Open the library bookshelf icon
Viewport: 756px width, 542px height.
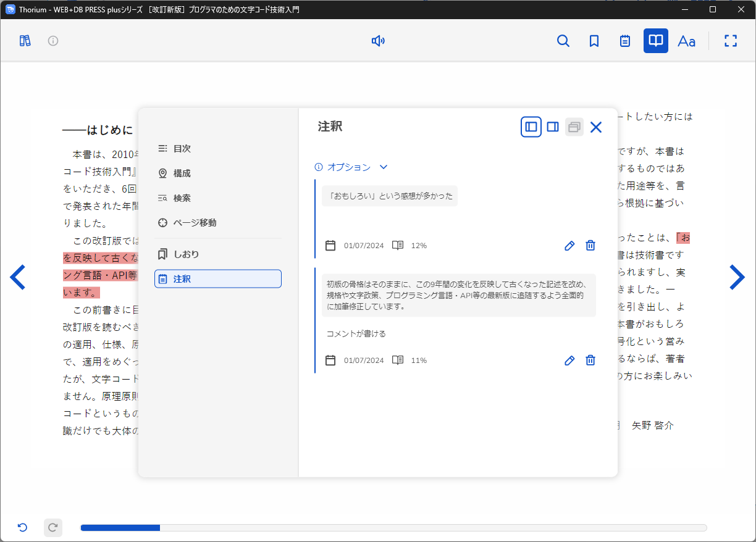click(x=25, y=41)
